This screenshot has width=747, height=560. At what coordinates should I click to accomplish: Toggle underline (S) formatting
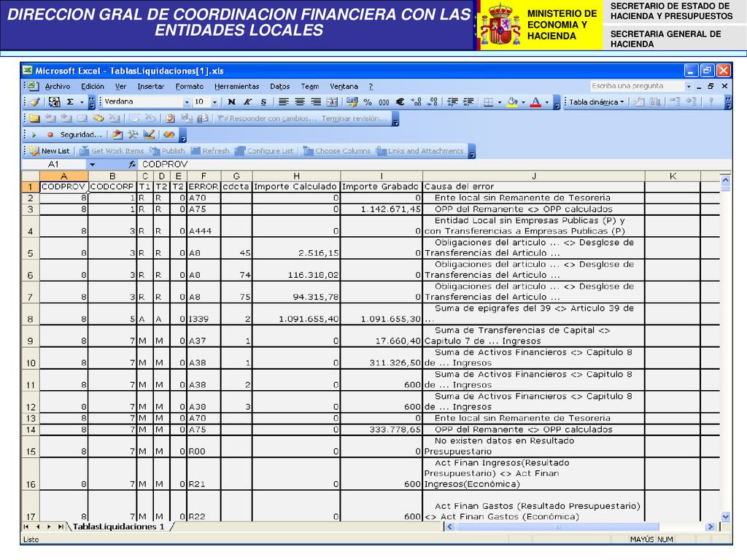click(263, 102)
